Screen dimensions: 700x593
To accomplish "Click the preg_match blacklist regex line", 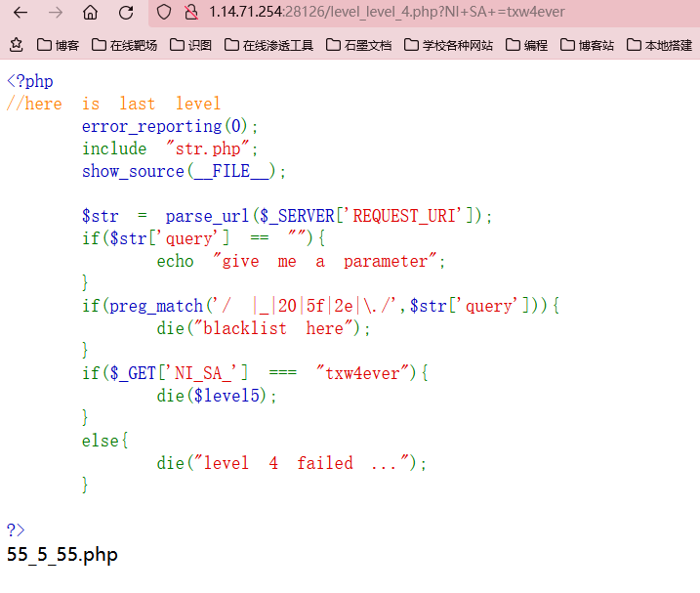I will [320, 306].
